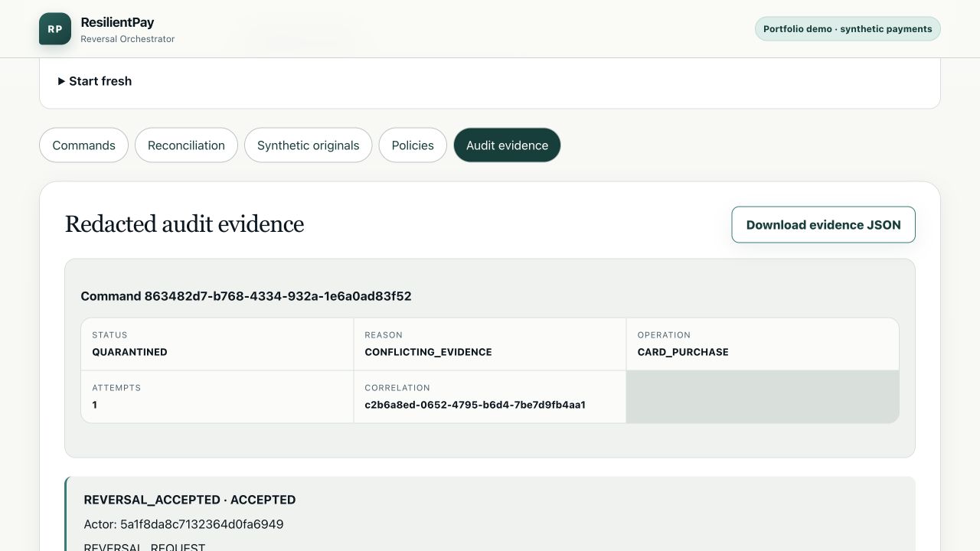Expand the Start fresh section
The width and height of the screenshot is (980, 551).
pos(95,81)
